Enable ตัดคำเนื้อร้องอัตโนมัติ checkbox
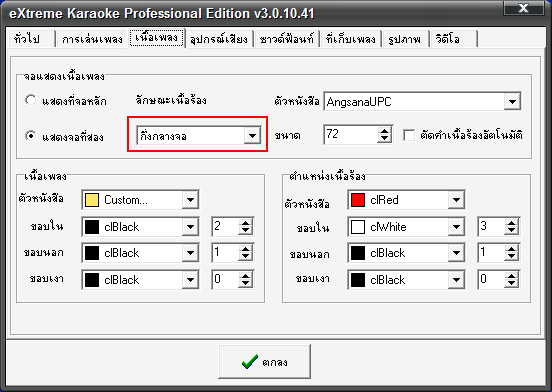The image size is (552, 392). point(409,135)
